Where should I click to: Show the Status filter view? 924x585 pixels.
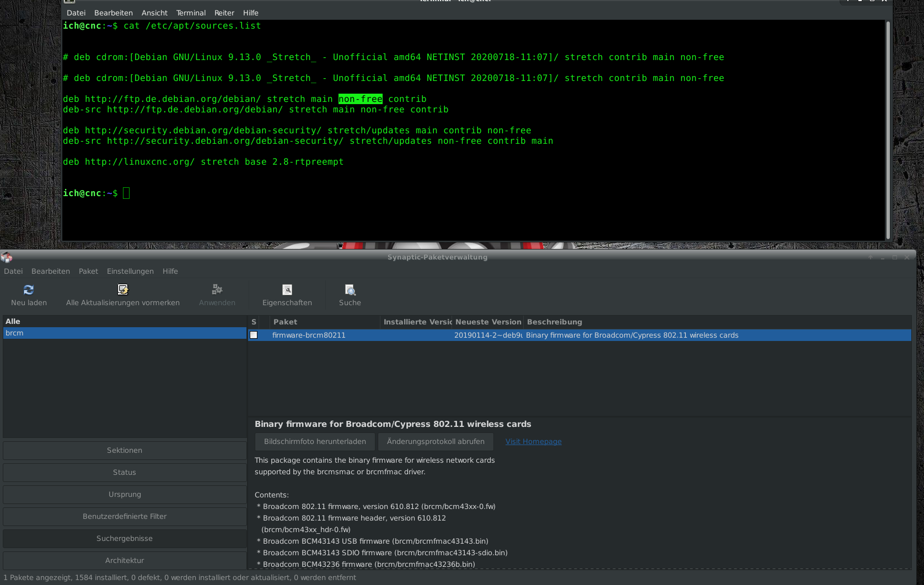click(x=125, y=472)
